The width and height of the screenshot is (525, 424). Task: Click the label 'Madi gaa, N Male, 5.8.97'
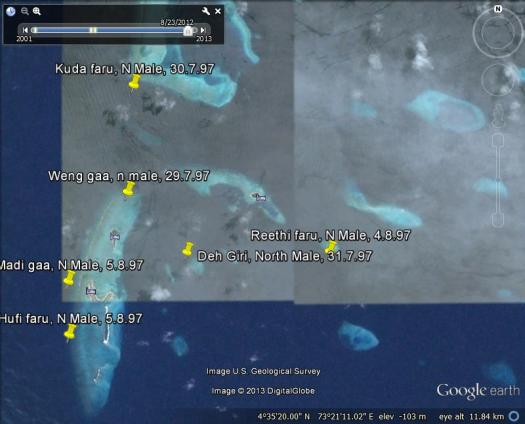click(x=71, y=265)
